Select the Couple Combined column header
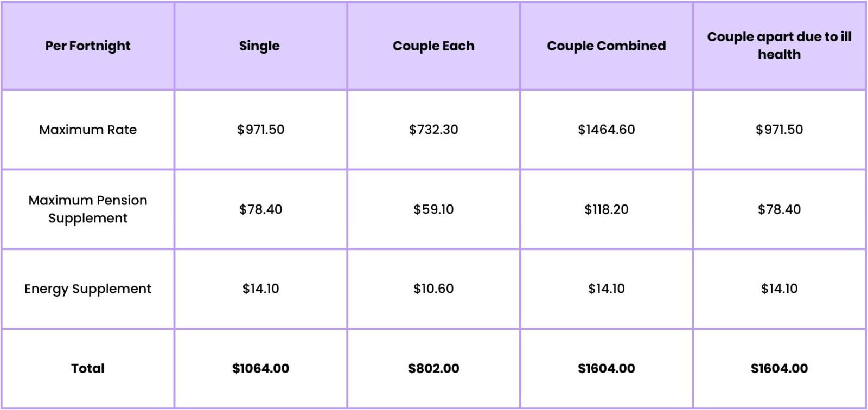This screenshot has height=410, width=868. pos(607,46)
